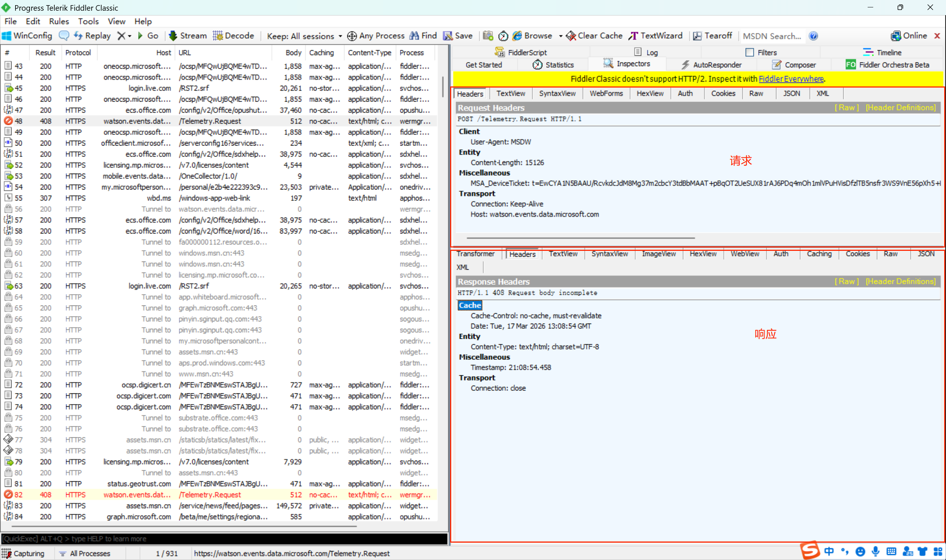Open Find with the binoculars icon
The width and height of the screenshot is (946, 560).
(x=414, y=36)
